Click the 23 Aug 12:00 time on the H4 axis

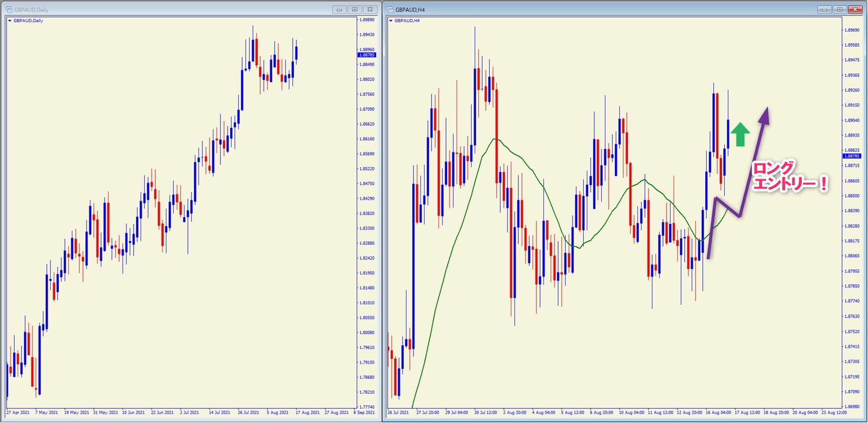[834, 412]
